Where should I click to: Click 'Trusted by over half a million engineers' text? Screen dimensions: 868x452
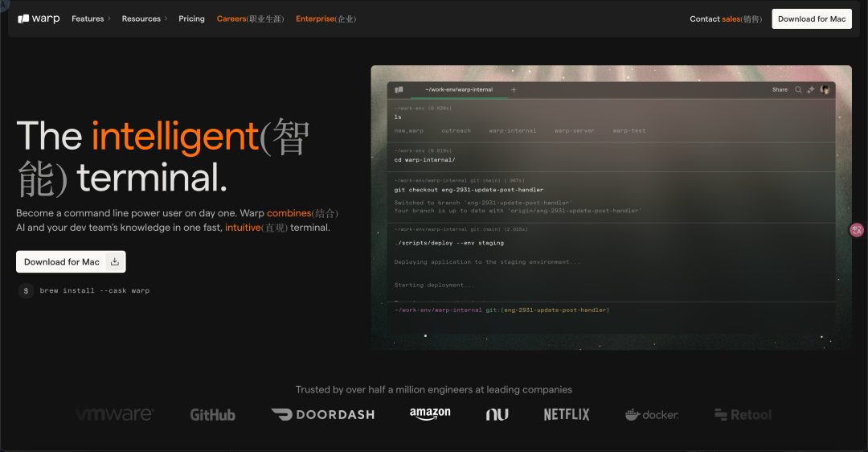434,390
